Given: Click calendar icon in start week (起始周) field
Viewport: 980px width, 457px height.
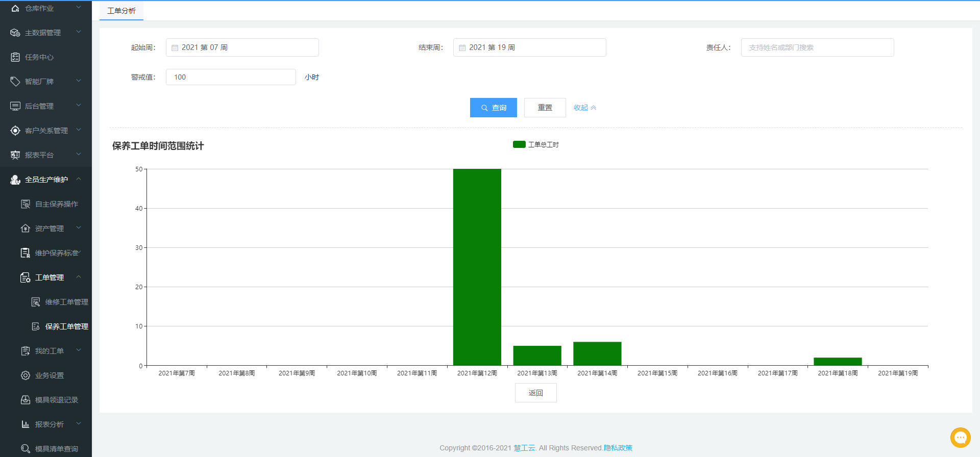Looking at the screenshot, I should click(x=175, y=48).
